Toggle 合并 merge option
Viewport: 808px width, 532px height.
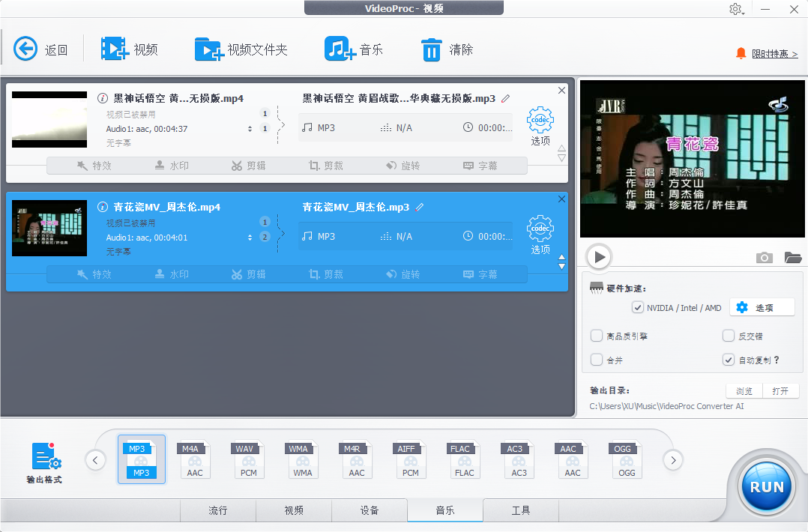[x=597, y=360]
